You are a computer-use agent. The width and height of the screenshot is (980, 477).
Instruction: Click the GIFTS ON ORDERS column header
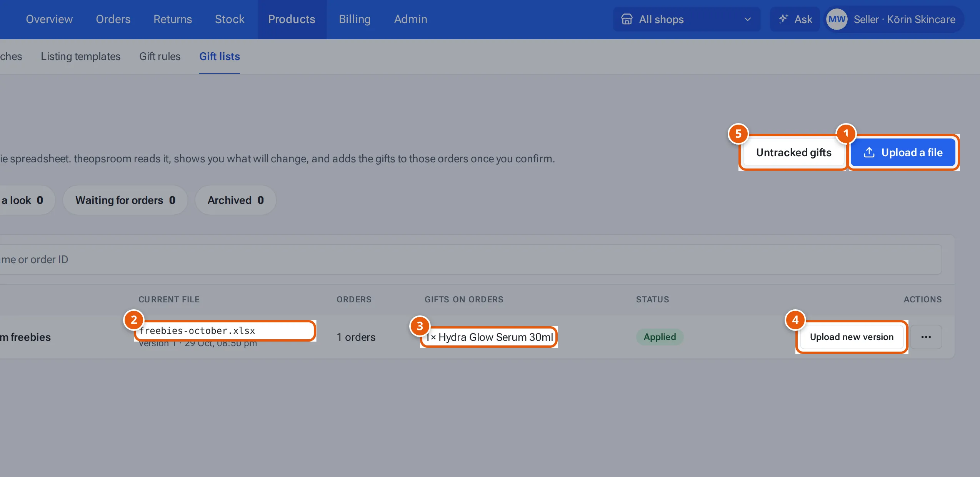pos(464,299)
